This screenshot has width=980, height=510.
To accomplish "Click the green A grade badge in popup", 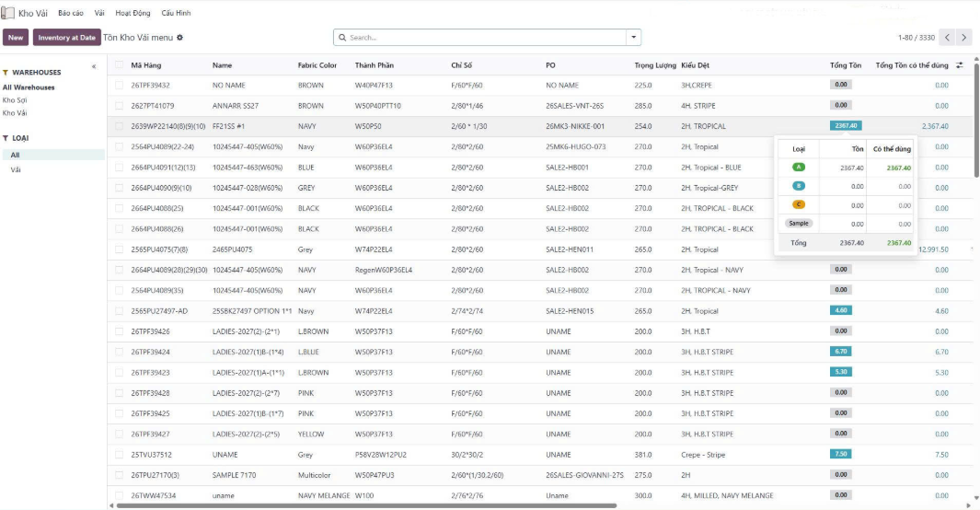I will [x=798, y=168].
